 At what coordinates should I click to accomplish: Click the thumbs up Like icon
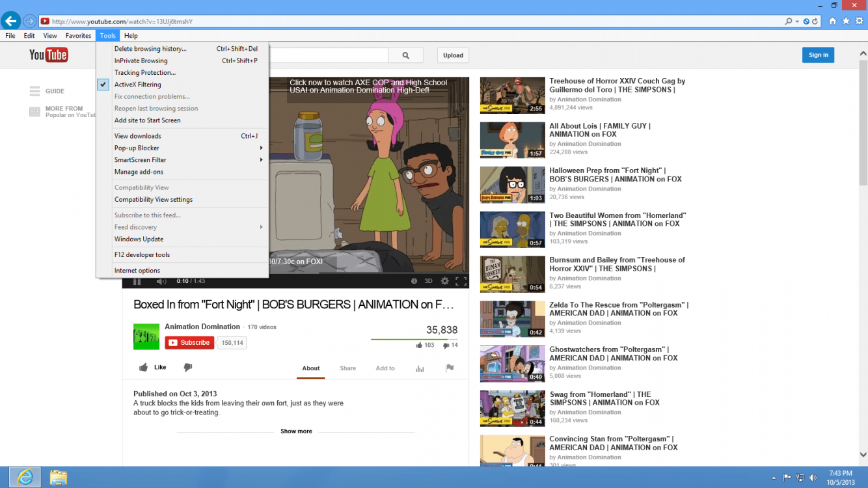click(x=143, y=368)
